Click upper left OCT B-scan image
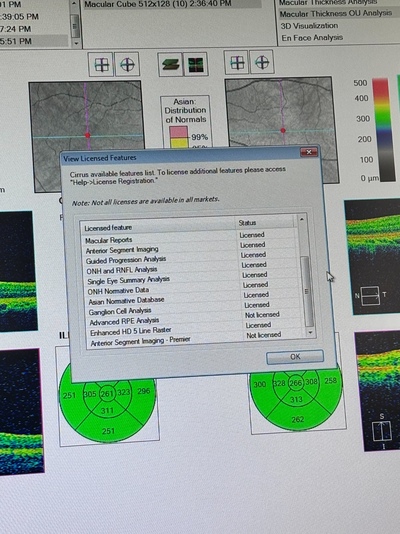This screenshot has height=534, width=400. pyautogui.click(x=18, y=271)
